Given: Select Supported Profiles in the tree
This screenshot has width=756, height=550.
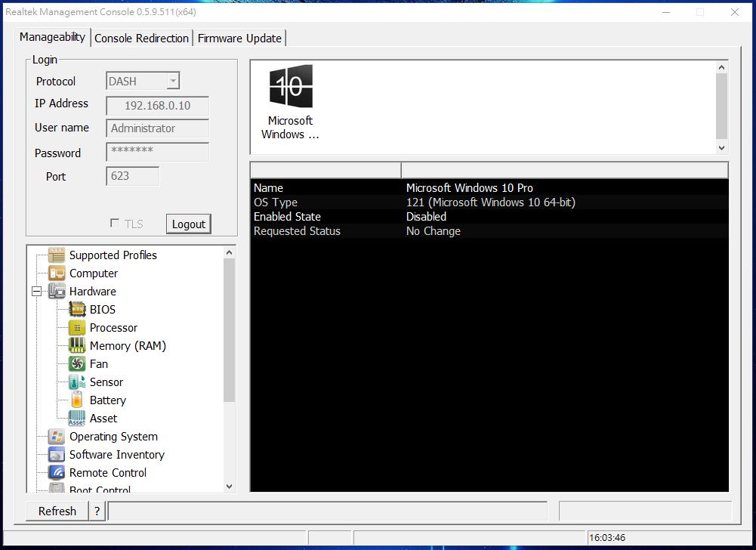Looking at the screenshot, I should tap(113, 255).
